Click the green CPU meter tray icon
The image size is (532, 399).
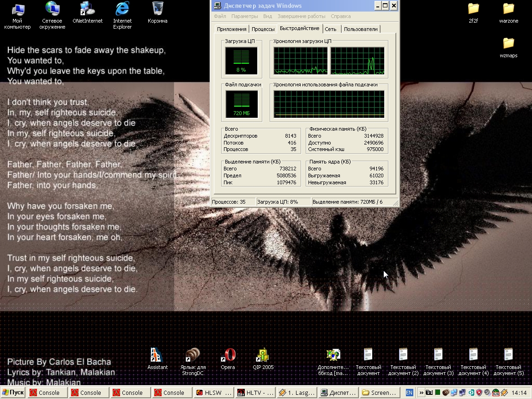438,393
